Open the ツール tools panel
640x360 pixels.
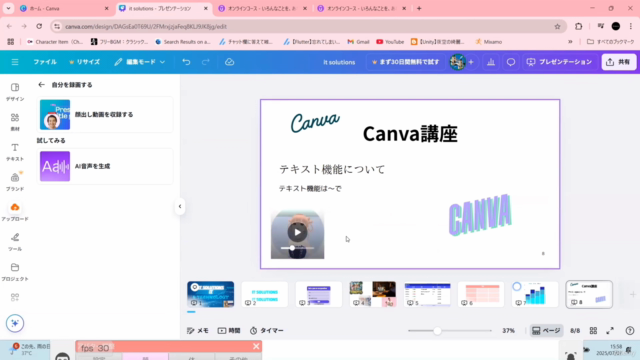(15, 242)
